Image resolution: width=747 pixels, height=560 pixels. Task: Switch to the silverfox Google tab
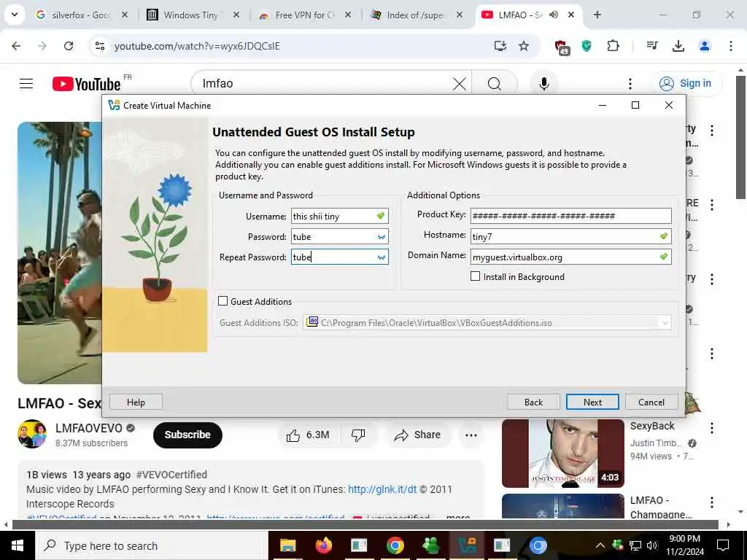[81, 15]
